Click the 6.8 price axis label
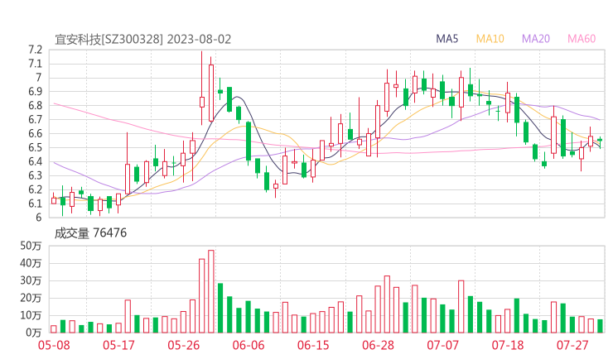Viewport: 613px width, 364px height. (35, 105)
